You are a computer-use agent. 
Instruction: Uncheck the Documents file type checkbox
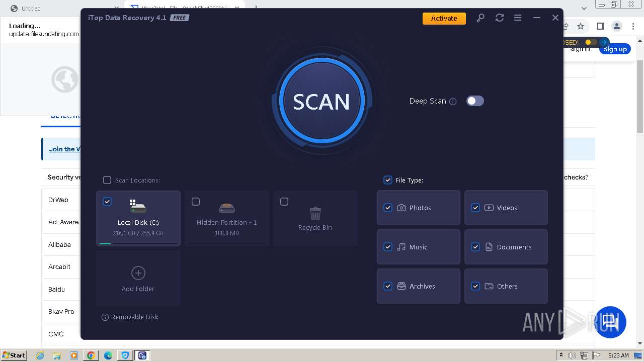click(x=475, y=247)
